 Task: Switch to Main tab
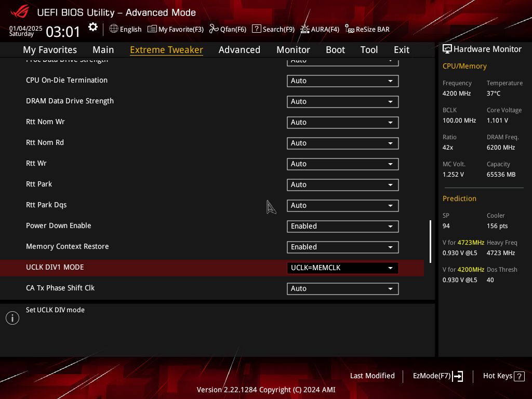(x=103, y=50)
